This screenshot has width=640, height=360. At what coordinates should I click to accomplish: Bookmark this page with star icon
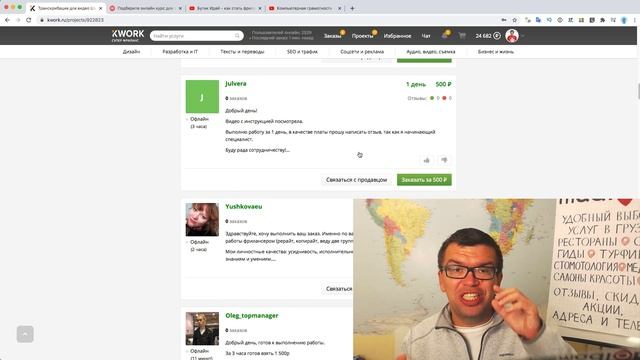pyautogui.click(x=515, y=20)
